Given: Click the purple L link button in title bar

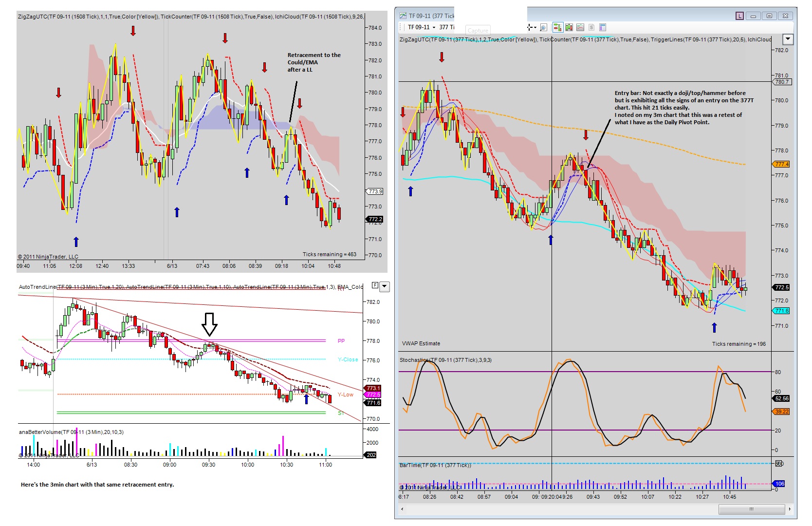Looking at the screenshot, I should 739,16.
